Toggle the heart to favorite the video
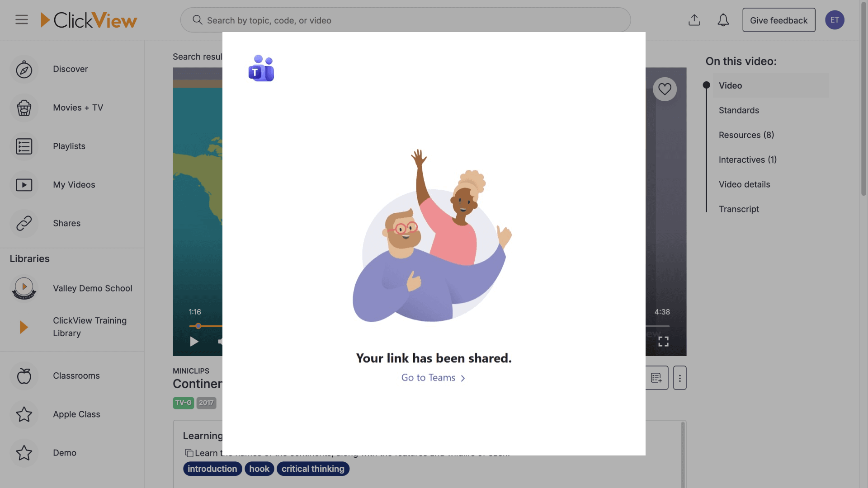This screenshot has height=488, width=868. 665,89
